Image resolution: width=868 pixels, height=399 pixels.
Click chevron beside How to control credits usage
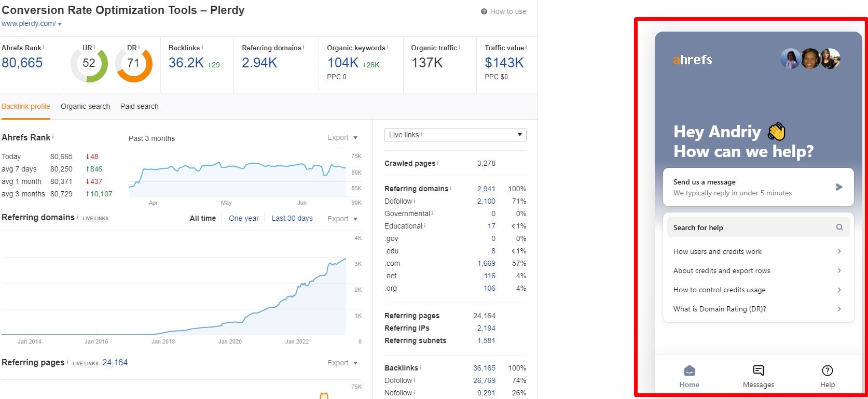click(839, 290)
